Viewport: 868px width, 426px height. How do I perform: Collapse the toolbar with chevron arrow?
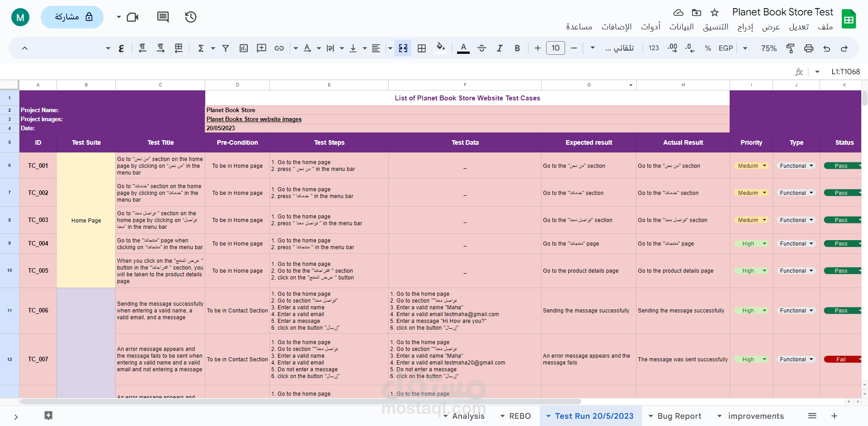[x=25, y=48]
